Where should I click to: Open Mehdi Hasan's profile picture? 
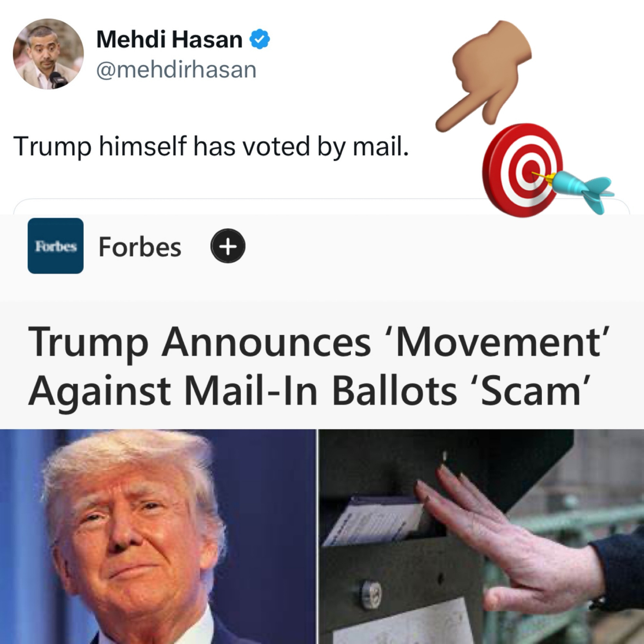(48, 54)
